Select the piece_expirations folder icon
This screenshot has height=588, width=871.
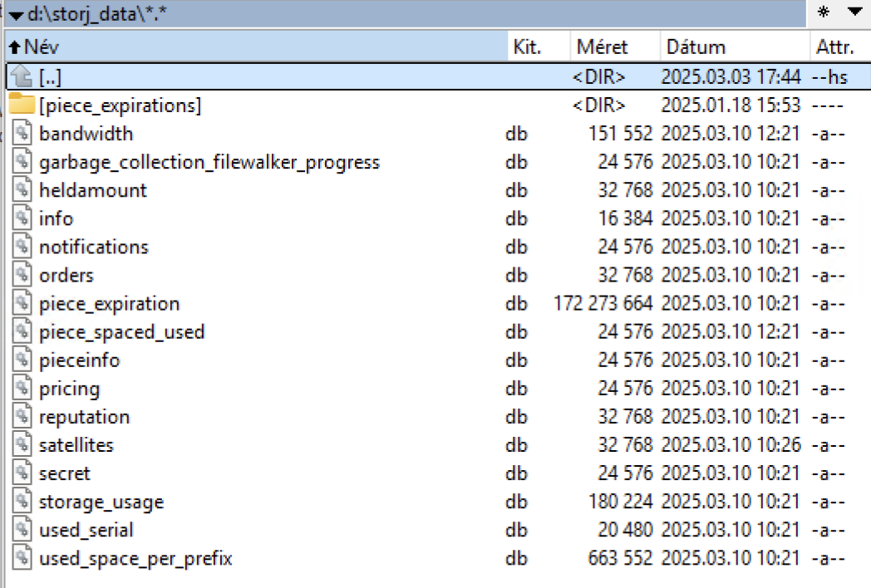tap(22, 105)
